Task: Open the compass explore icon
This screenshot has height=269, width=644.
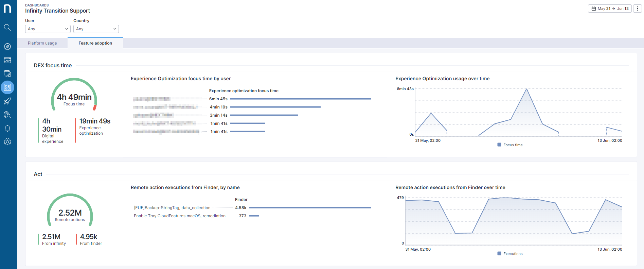Action: tap(7, 47)
